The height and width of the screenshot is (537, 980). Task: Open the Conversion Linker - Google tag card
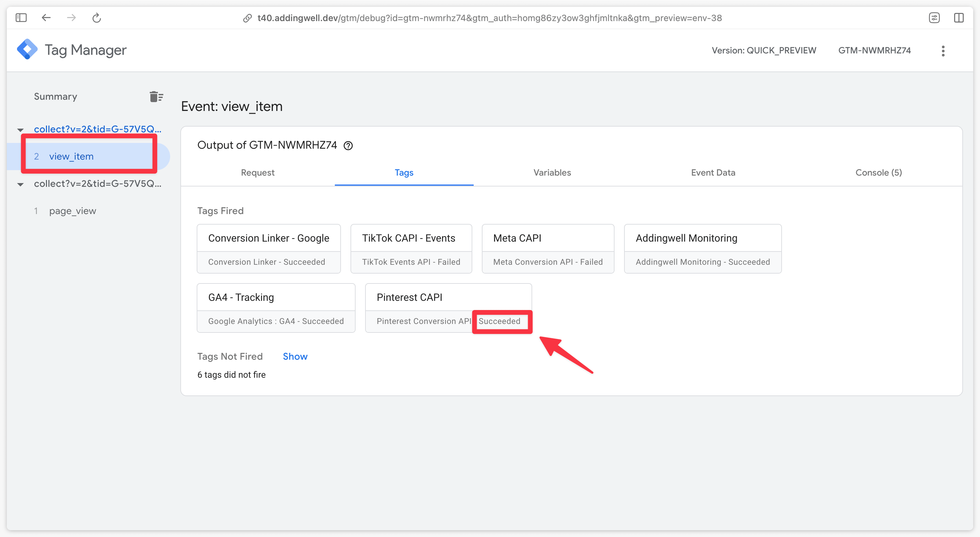268,248
